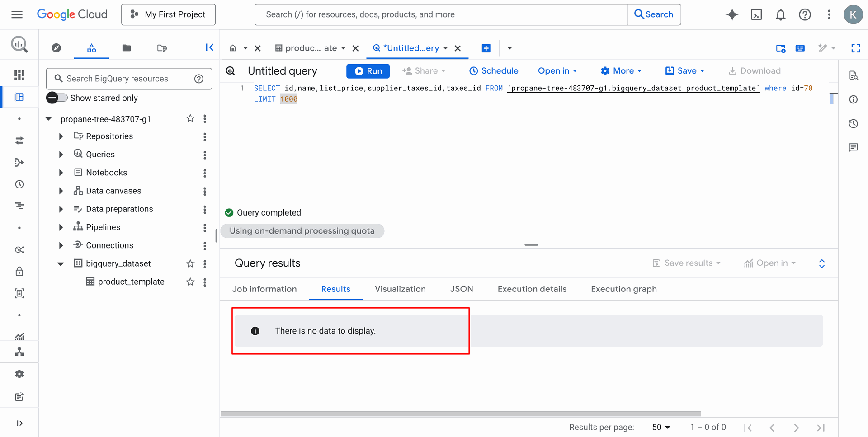Screen dimensions: 868x437
Task: Create a new SQL query tab
Action: (x=486, y=48)
